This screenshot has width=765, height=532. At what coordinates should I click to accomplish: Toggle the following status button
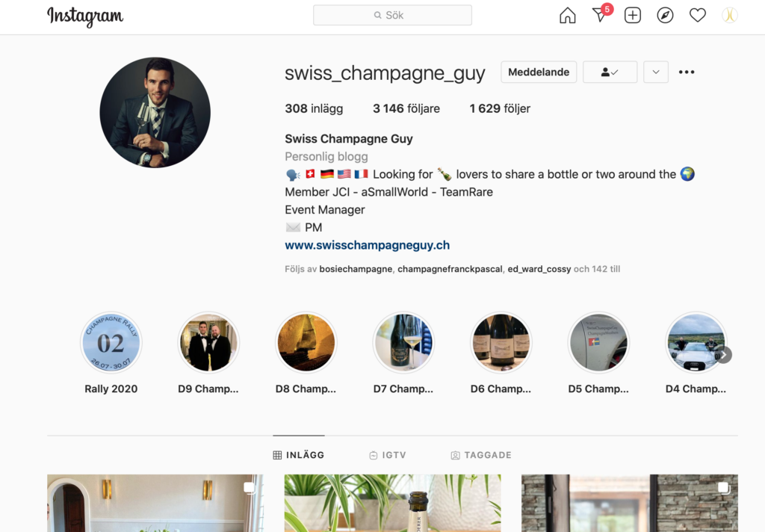coord(610,72)
